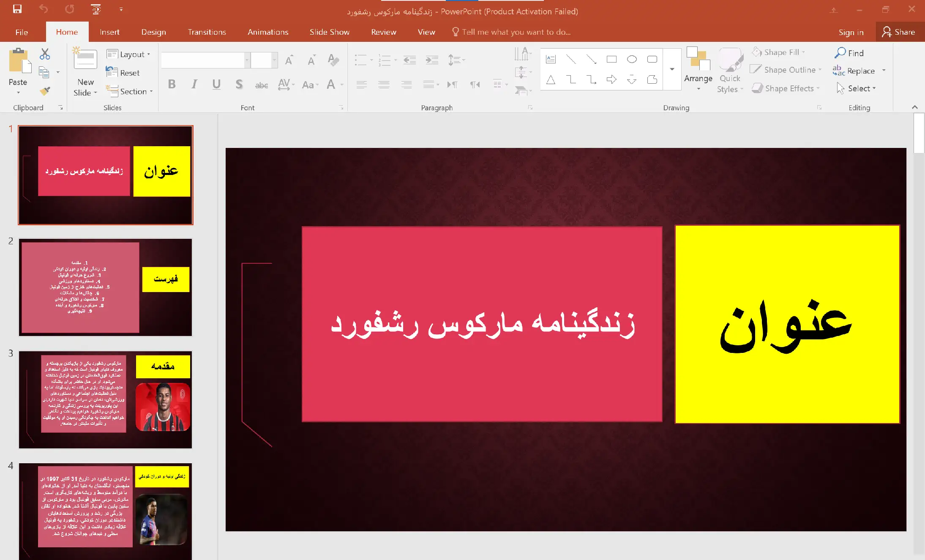Click the Copy icon

point(44,72)
